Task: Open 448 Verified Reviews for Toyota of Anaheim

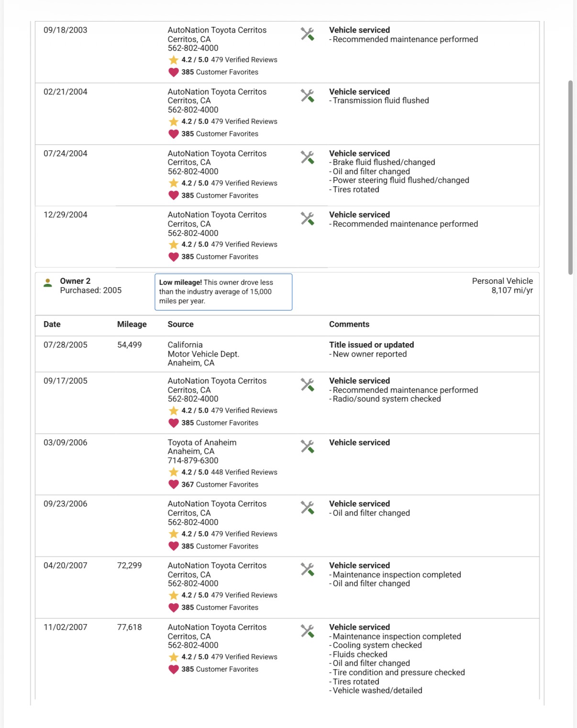Action: (244, 472)
